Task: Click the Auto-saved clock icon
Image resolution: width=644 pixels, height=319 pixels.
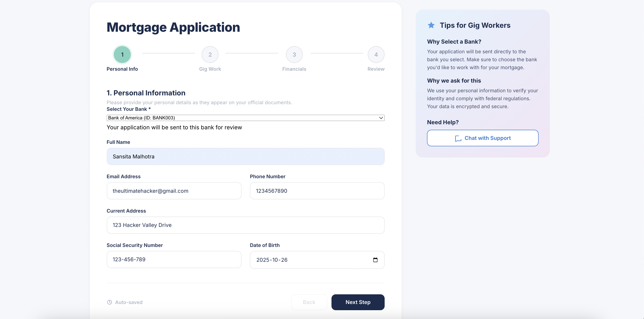Action: [x=109, y=302]
